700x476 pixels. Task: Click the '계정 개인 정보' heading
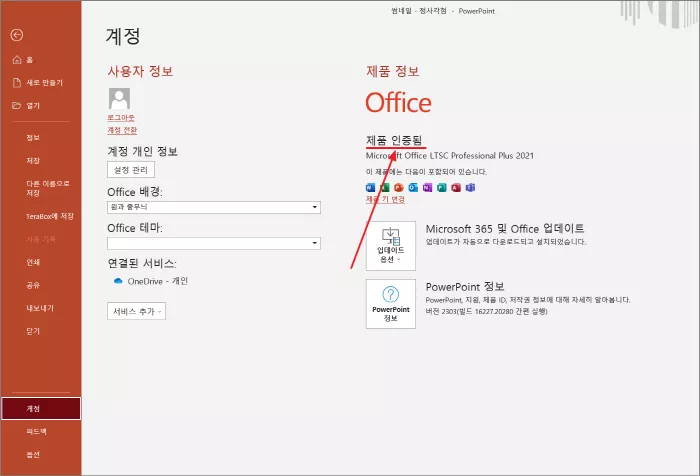(142, 151)
